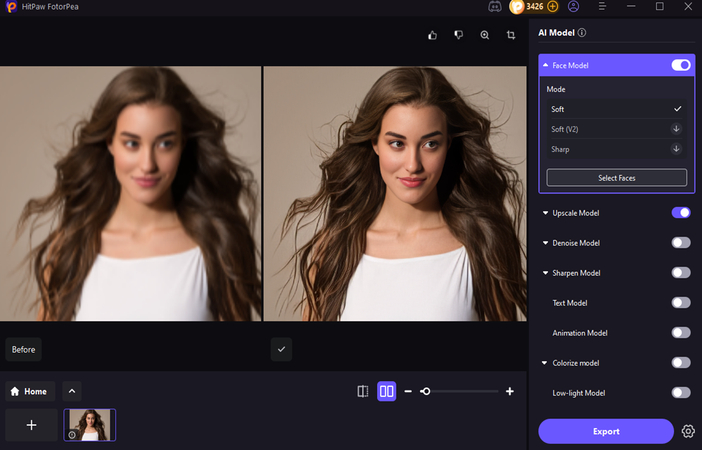
Task: Click the Text Model label
Action: coord(569,303)
